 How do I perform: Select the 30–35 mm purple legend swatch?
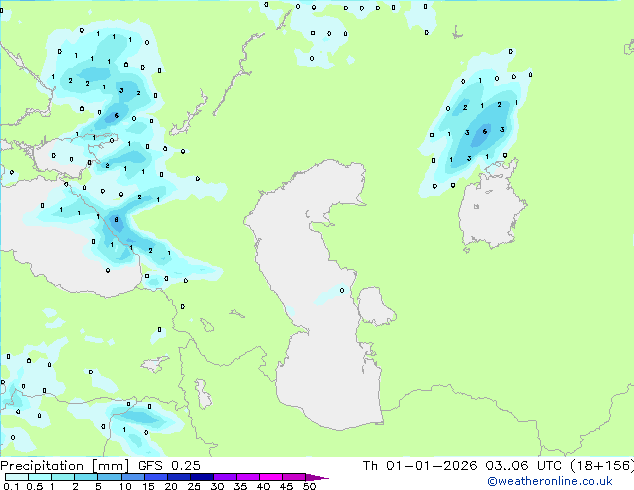point(224,477)
